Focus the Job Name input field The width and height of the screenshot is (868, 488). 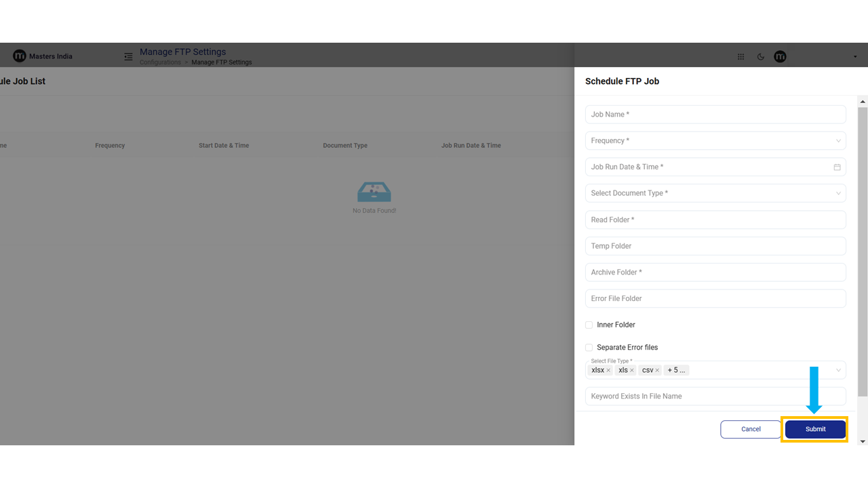pos(715,115)
